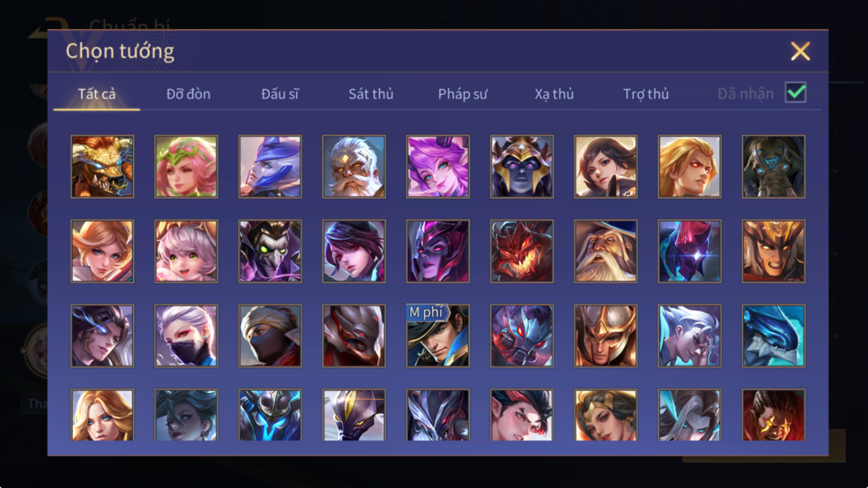
Task: Select the blue shark creature hero
Action: pos(773,336)
